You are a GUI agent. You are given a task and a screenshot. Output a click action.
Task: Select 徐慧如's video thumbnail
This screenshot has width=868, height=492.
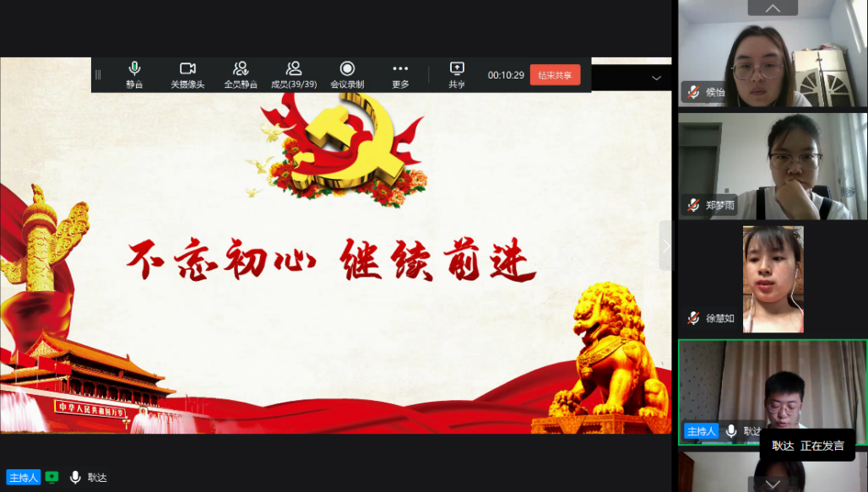(x=773, y=279)
